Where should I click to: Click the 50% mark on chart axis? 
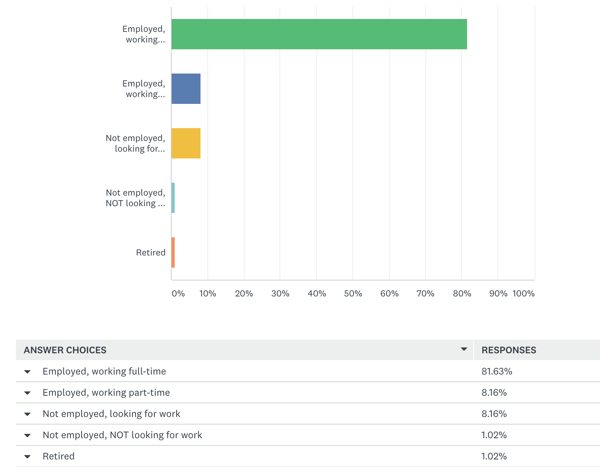click(x=353, y=294)
